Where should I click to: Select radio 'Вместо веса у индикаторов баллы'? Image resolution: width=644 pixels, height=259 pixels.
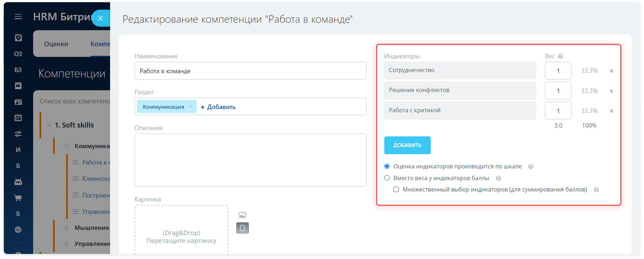387,178
